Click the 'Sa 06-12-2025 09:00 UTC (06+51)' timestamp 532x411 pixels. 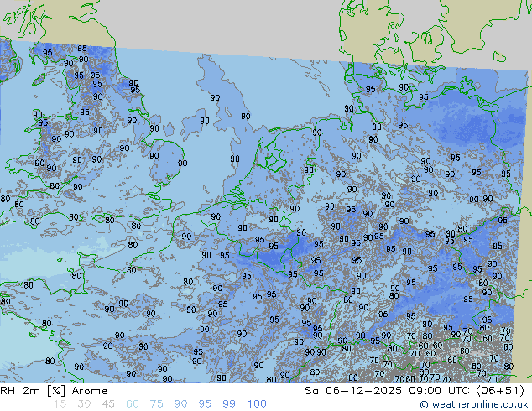point(415,391)
